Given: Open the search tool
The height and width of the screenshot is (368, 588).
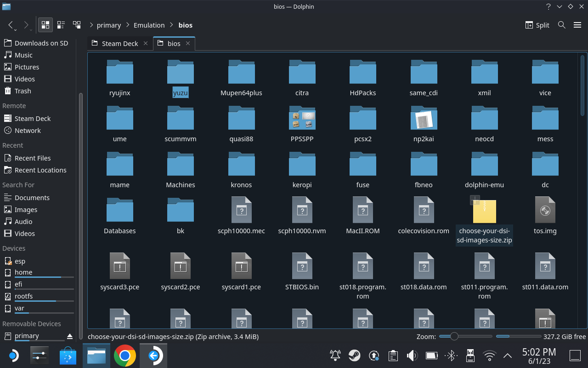Looking at the screenshot, I should click(561, 25).
